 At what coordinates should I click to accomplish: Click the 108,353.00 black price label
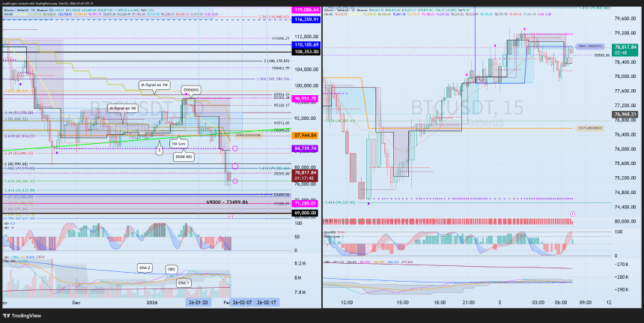[306, 52]
